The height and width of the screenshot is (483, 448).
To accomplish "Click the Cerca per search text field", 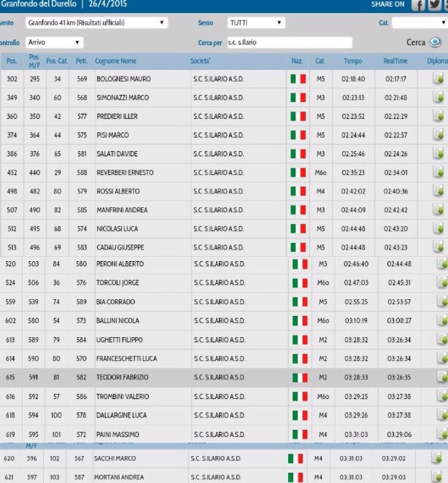I will click(288, 42).
